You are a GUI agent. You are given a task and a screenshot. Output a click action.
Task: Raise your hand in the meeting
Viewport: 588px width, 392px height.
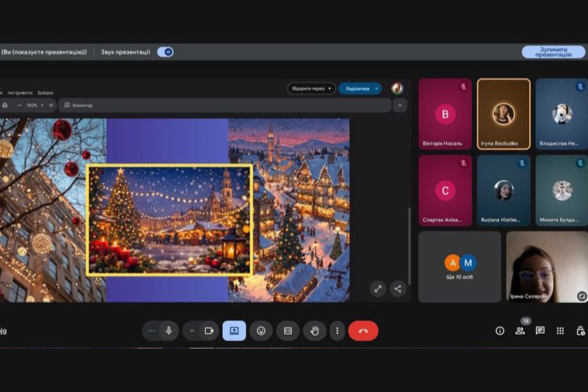point(314,331)
